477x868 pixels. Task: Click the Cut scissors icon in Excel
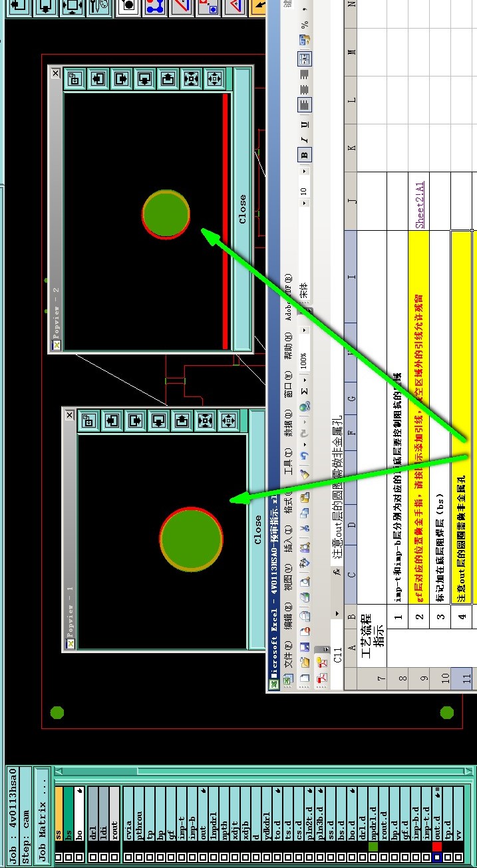[305, 528]
